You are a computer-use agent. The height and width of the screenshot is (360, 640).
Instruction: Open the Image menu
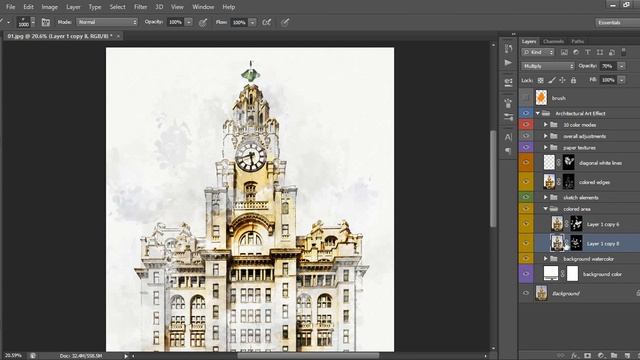[49, 7]
